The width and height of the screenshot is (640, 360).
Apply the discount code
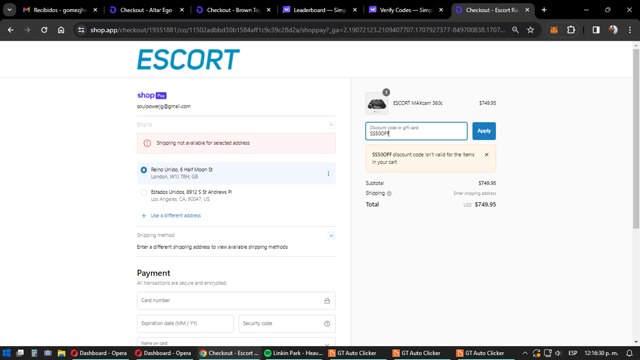point(484,131)
